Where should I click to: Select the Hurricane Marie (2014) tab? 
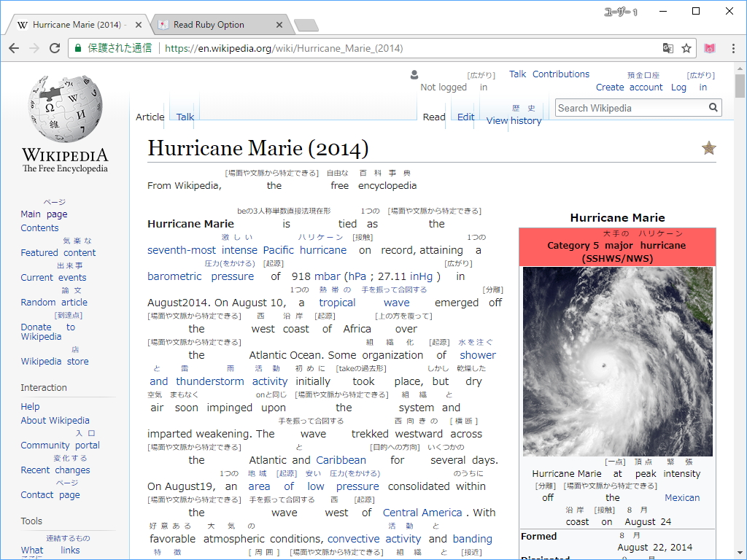tap(77, 25)
